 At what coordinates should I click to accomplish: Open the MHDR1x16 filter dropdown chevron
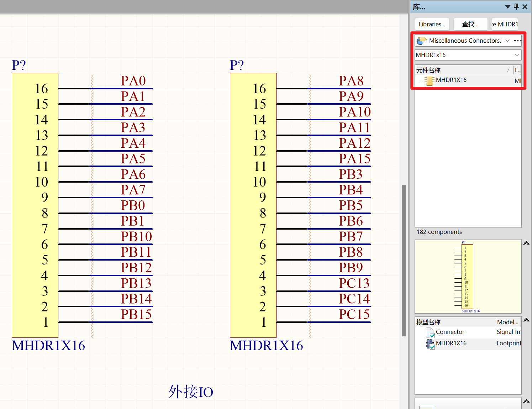[517, 55]
